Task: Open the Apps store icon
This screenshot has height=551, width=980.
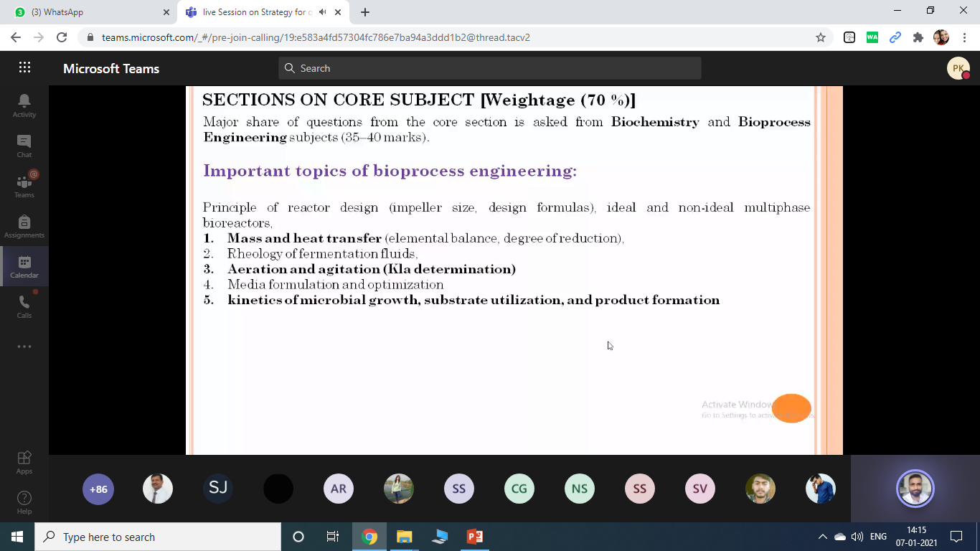Action: pos(24,462)
